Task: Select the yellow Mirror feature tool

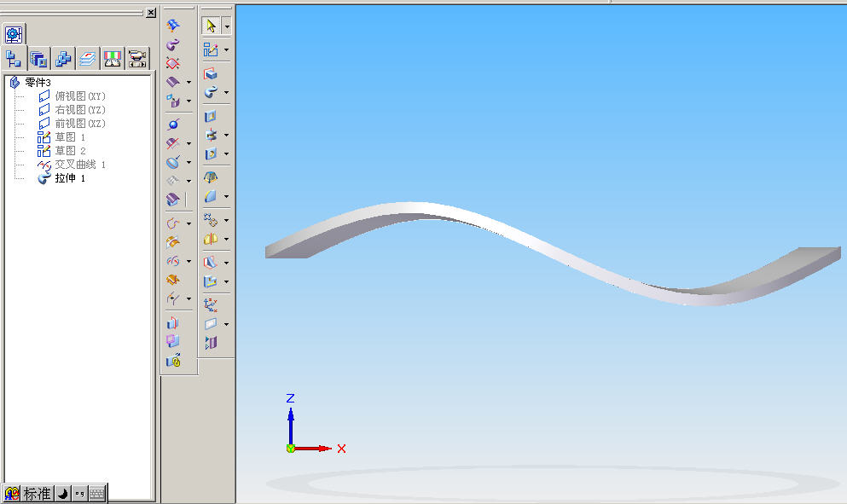Action: [x=211, y=239]
